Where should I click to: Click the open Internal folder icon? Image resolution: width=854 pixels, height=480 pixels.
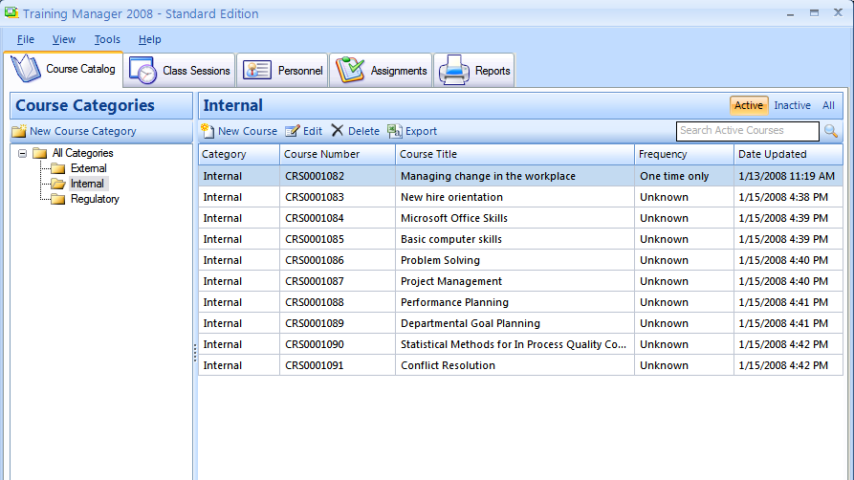[58, 184]
